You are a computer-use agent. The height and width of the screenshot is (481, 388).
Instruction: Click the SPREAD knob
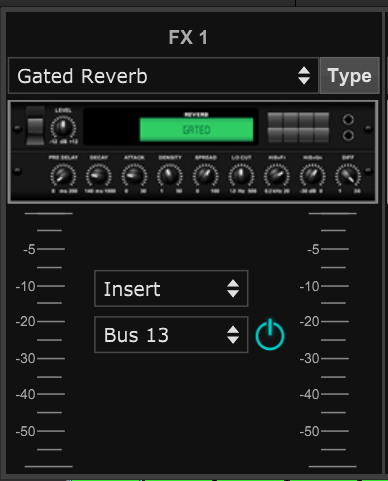pyautogui.click(x=206, y=176)
